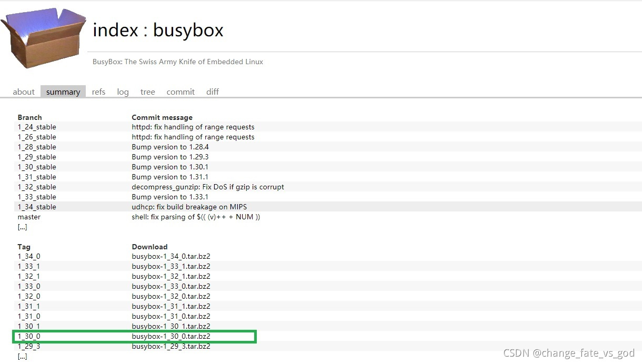Open branch 1_24_stable
642x364 pixels.
pyautogui.click(x=37, y=127)
